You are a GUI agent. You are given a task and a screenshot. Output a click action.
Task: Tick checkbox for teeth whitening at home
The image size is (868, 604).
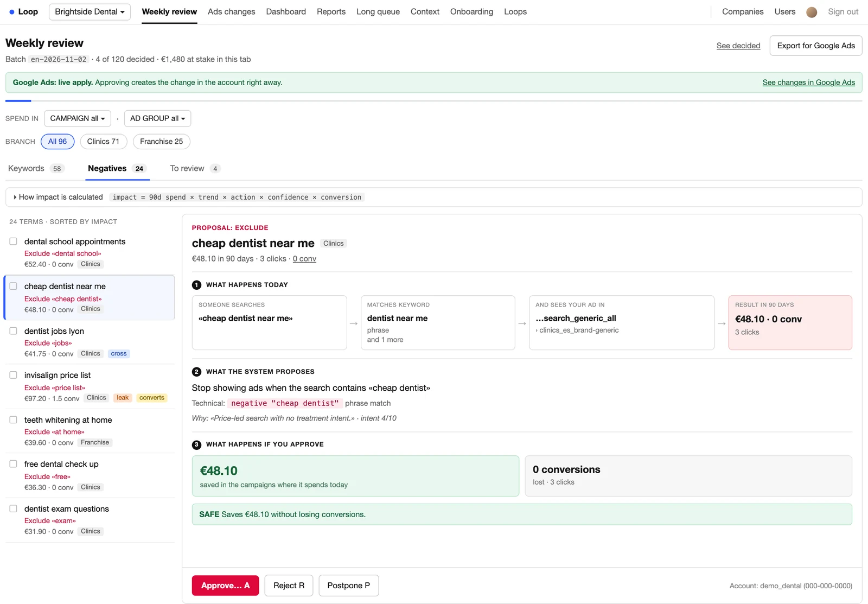[13, 419]
